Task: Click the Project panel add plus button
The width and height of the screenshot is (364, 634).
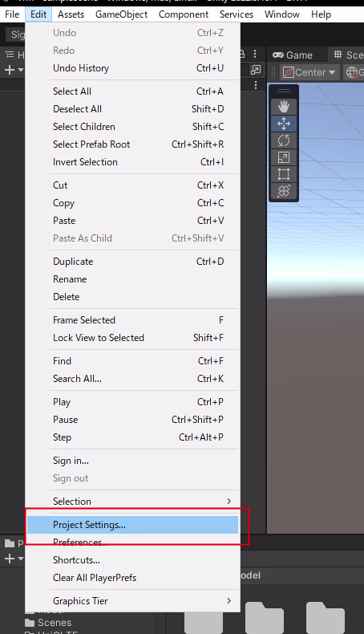Action: pyautogui.click(x=10, y=559)
